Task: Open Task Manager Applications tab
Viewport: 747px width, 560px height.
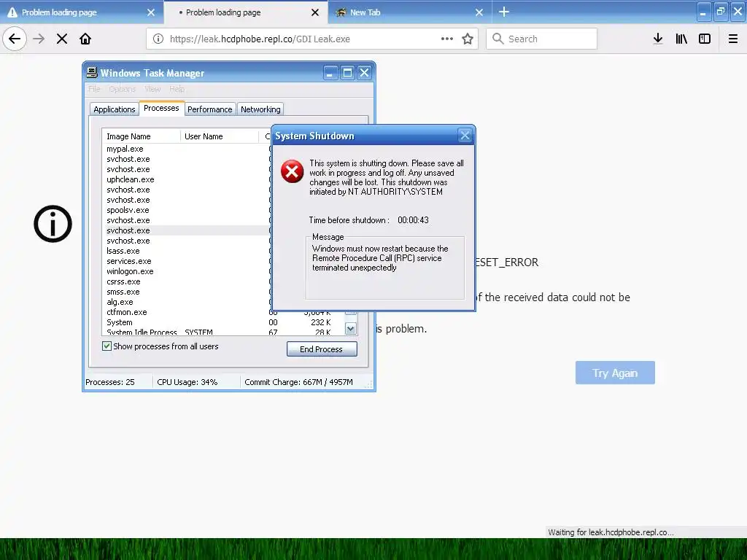Action: pos(115,109)
